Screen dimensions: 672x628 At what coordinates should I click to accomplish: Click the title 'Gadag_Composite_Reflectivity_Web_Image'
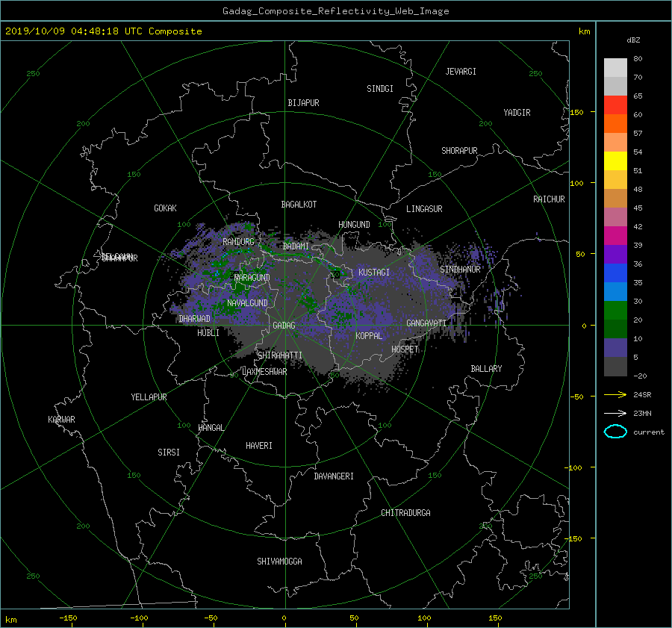(x=335, y=11)
